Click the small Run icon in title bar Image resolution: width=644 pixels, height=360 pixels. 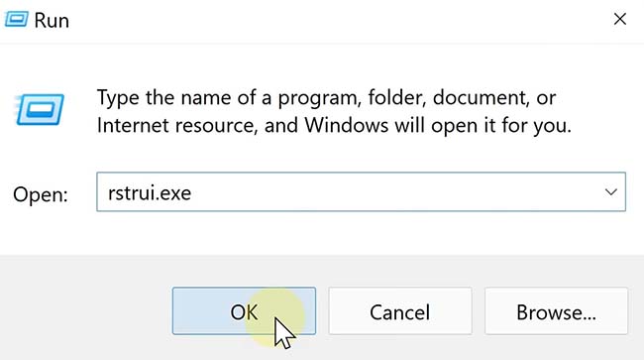pos(17,19)
